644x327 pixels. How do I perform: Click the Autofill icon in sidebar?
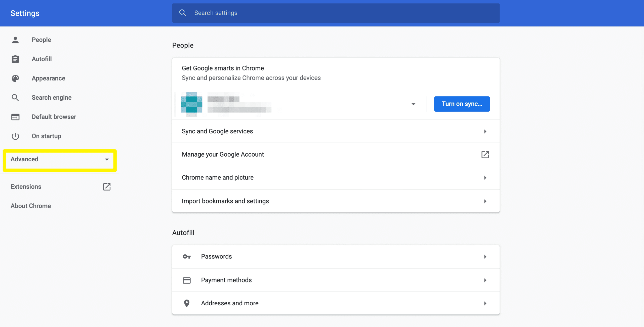[x=15, y=58]
